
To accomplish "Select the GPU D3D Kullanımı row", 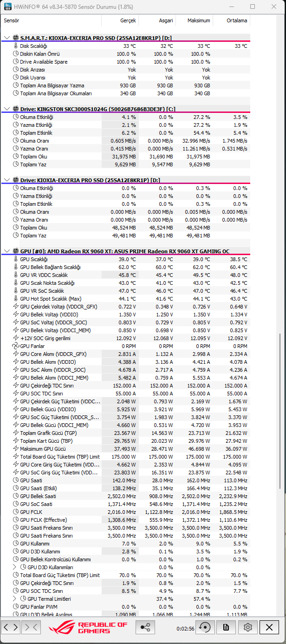I will coord(126,552).
